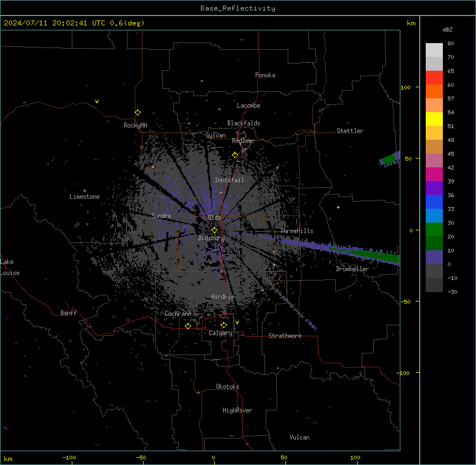Viewport: 476px width, 465px height.
Task: Click the RedDeer city label
Action: [x=243, y=141]
